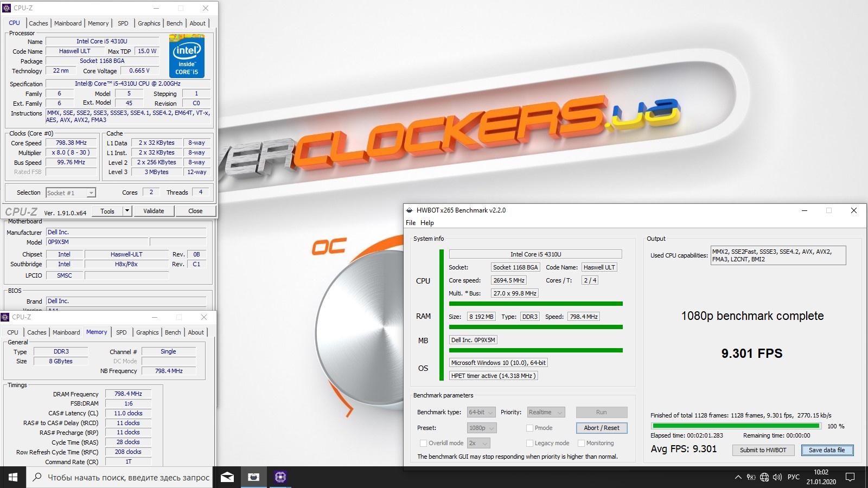Click the Validate button in CPU-Z

pos(154,211)
